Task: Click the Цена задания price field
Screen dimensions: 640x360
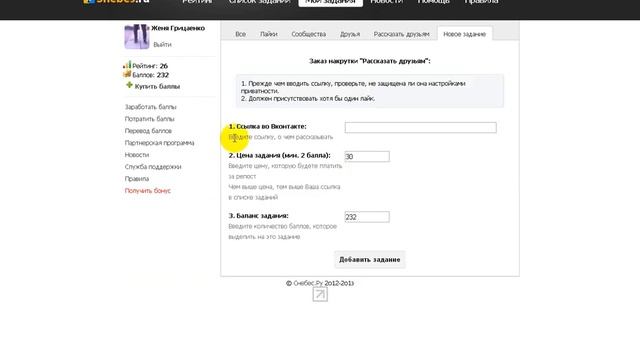Action: pyautogui.click(x=367, y=156)
